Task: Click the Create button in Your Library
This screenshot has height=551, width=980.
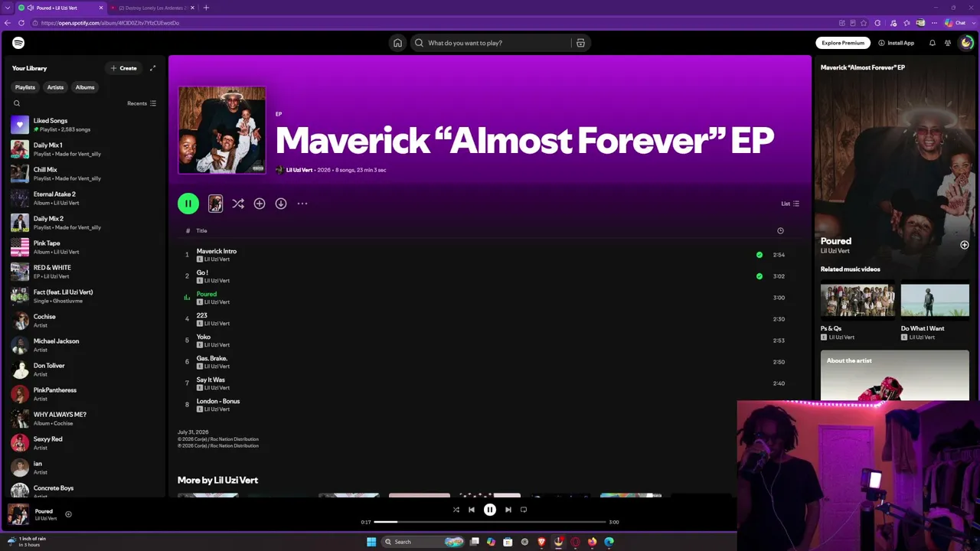Action: [123, 68]
